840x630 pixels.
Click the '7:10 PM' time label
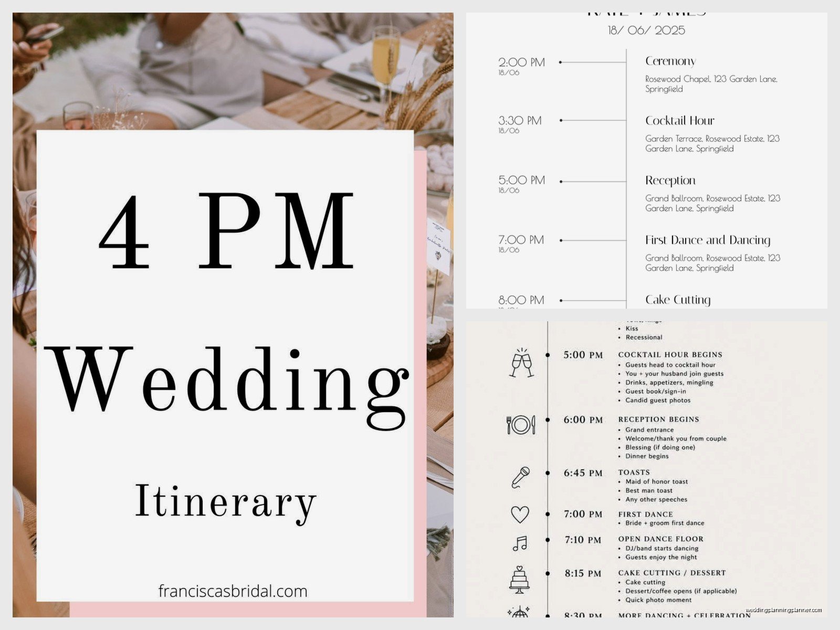(x=583, y=540)
